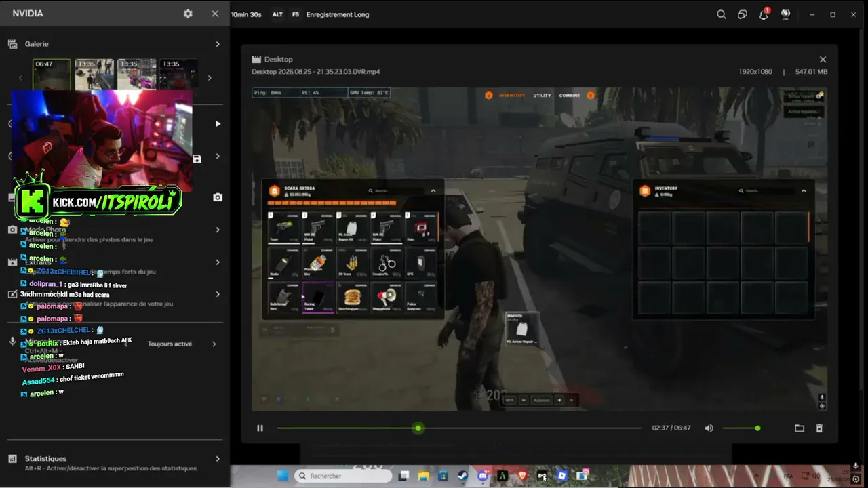
Task: Expand the Galerie section
Action: click(218, 44)
